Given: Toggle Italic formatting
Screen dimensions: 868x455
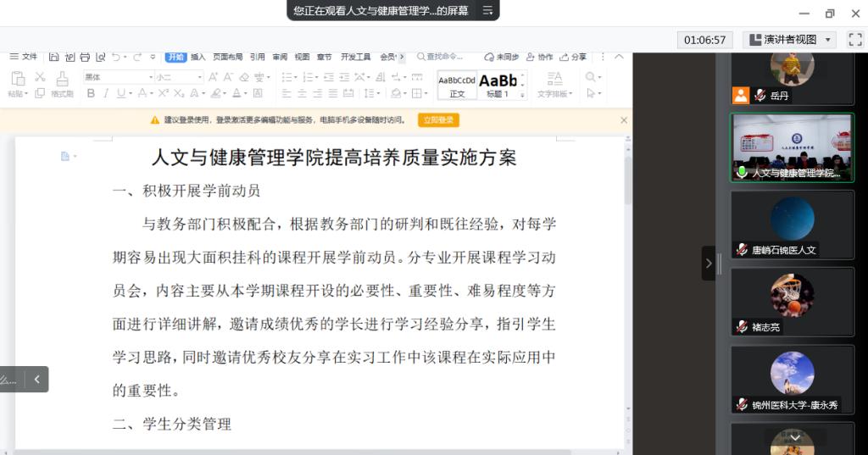Looking at the screenshot, I should [x=105, y=93].
